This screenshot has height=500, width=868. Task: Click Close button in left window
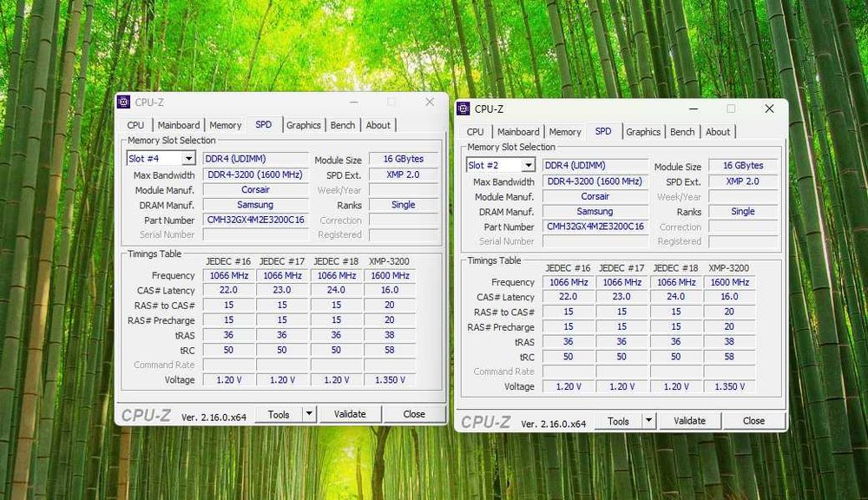tap(414, 413)
